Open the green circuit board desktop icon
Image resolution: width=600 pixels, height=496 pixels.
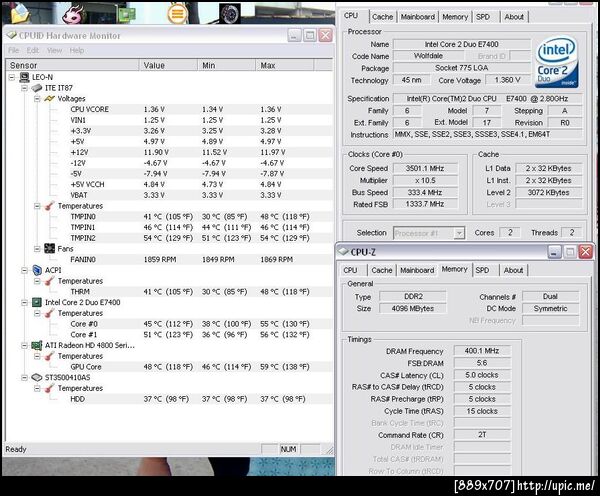pyautogui.click(x=127, y=15)
